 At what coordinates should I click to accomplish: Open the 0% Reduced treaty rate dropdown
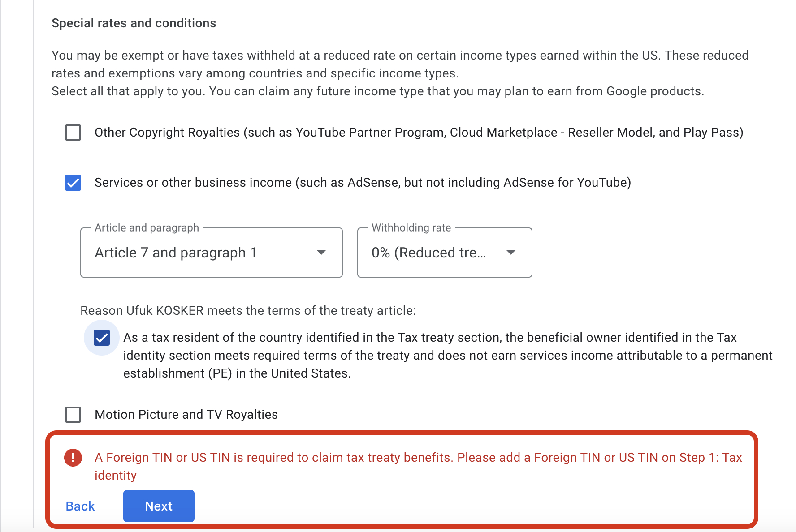(444, 253)
